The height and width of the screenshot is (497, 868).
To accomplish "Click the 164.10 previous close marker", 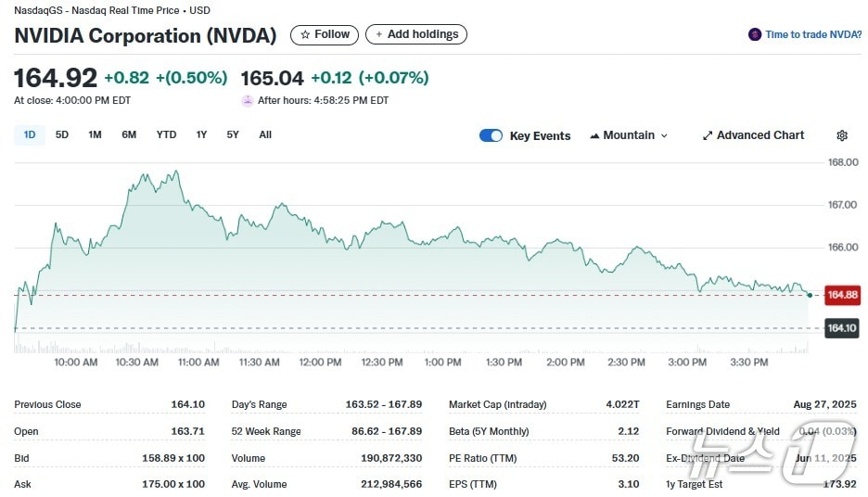I will pos(842,328).
